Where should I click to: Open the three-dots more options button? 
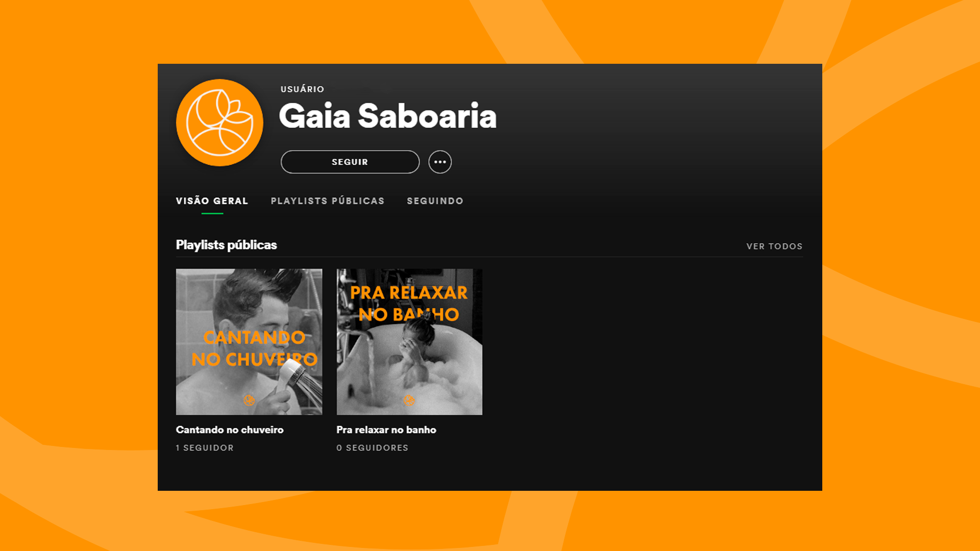pyautogui.click(x=440, y=162)
